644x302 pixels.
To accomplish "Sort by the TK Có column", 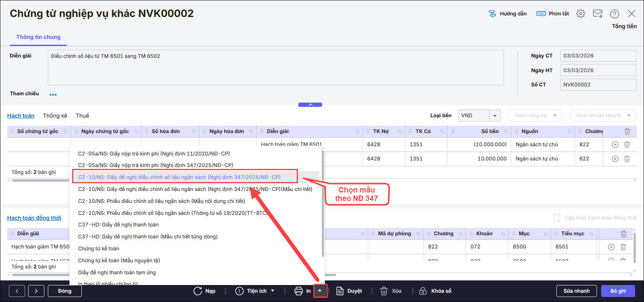I will (442, 132).
